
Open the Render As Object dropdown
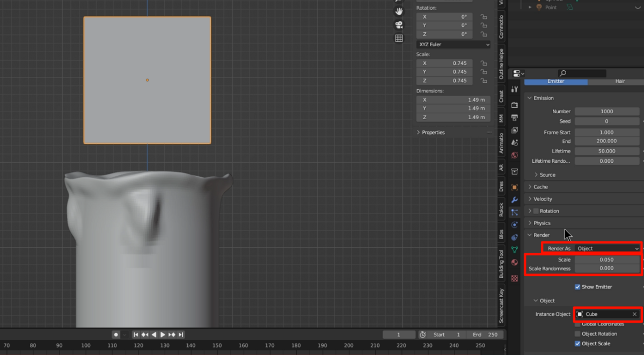coord(608,248)
